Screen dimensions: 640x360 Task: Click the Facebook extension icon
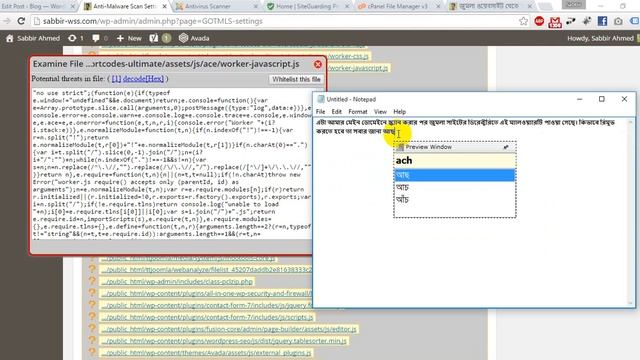point(602,21)
